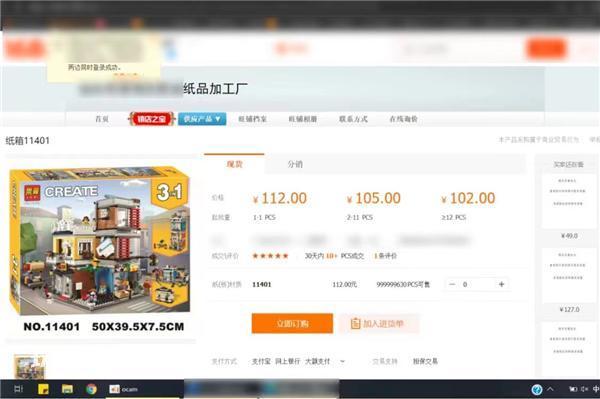Click the 支付宝 payment option
The width and height of the screenshot is (600, 399).
click(x=261, y=361)
